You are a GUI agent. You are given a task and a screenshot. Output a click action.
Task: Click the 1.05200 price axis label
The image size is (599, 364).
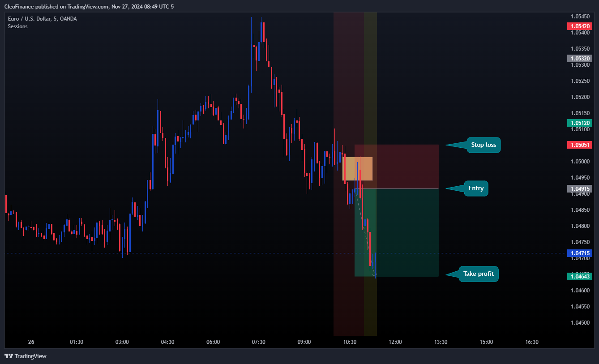[x=579, y=97]
